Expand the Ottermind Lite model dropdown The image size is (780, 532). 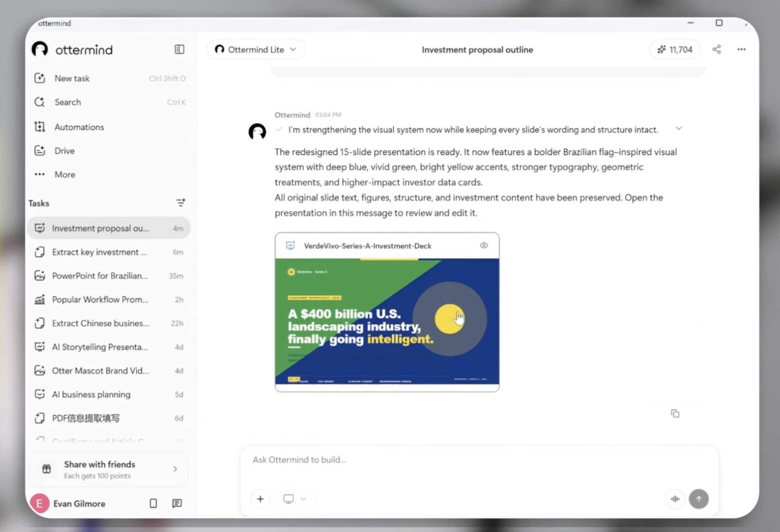(256, 49)
